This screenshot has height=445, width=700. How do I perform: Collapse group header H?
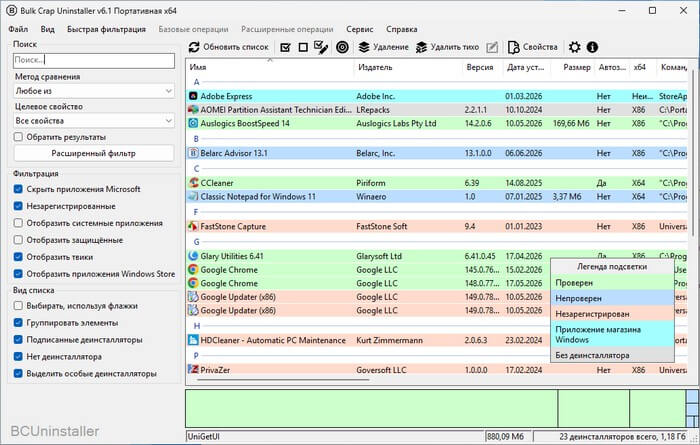point(196,326)
